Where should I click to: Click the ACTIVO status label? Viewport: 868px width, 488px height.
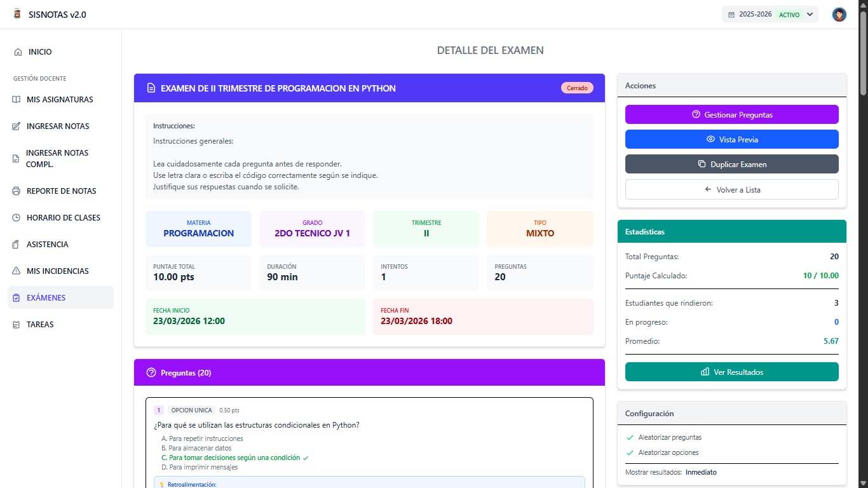pyautogui.click(x=789, y=15)
